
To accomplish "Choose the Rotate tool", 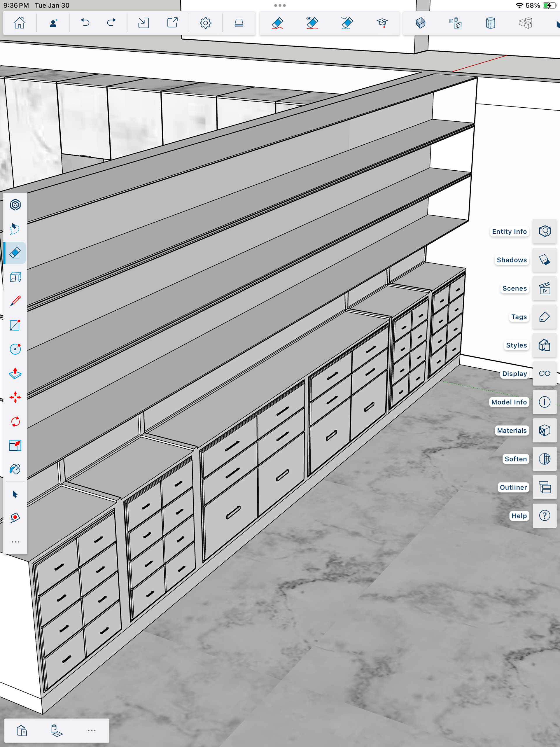I will pos(15,421).
